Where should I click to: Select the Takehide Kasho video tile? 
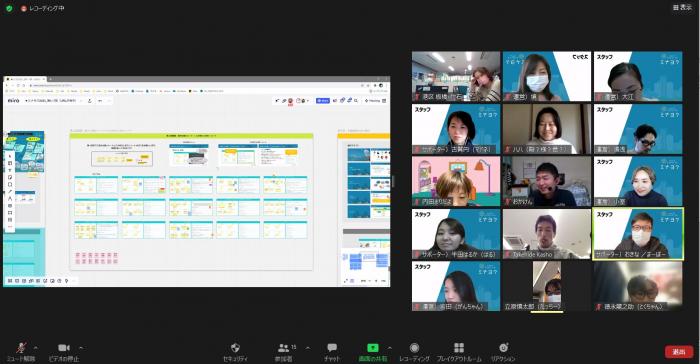pos(546,234)
